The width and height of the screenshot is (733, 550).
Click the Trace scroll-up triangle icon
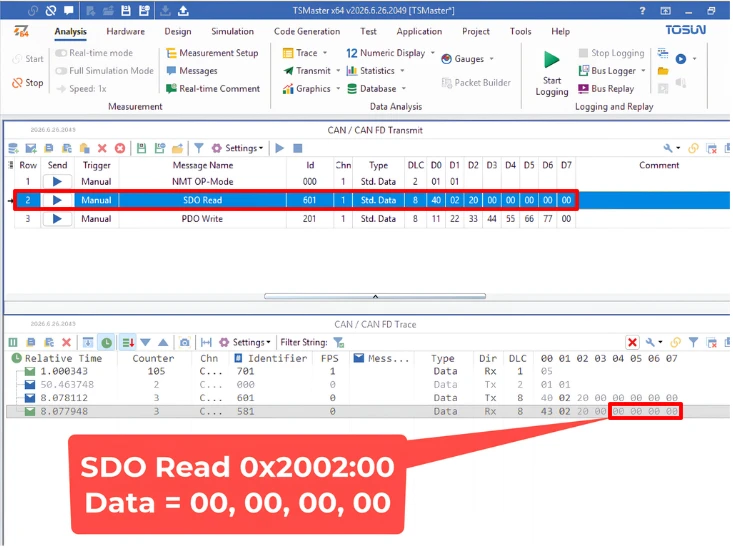[163, 342]
